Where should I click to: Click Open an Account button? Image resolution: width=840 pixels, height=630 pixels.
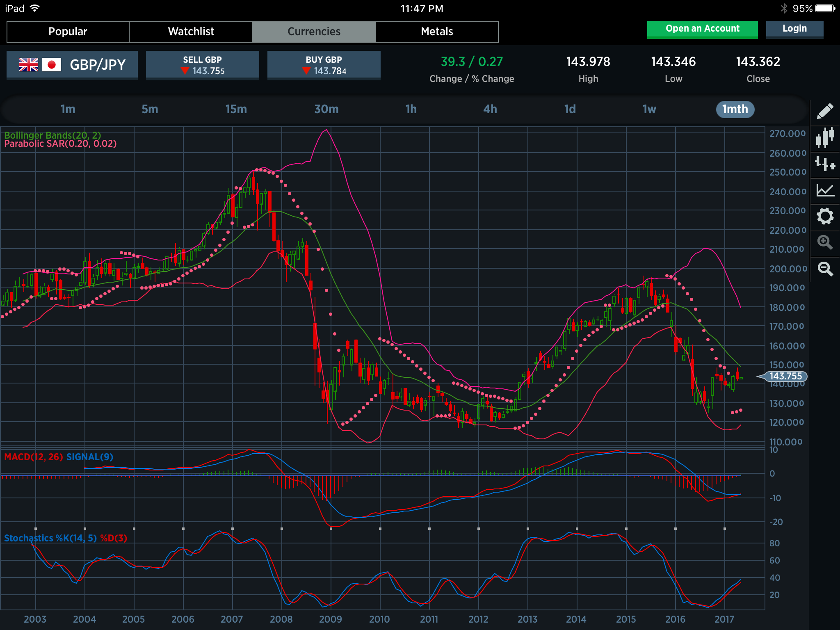coord(703,29)
